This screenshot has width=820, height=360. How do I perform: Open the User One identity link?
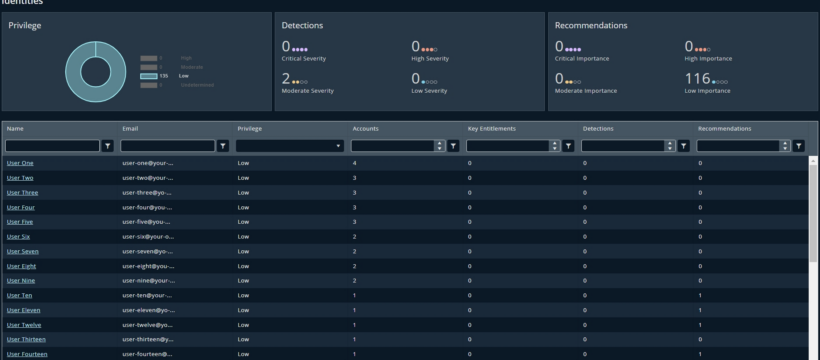[20, 163]
